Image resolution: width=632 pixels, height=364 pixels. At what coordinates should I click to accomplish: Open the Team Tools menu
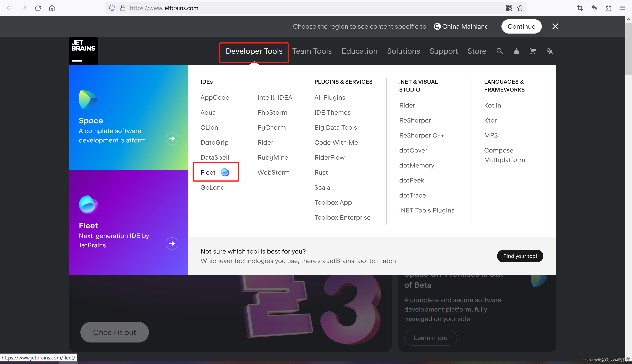[x=312, y=51]
